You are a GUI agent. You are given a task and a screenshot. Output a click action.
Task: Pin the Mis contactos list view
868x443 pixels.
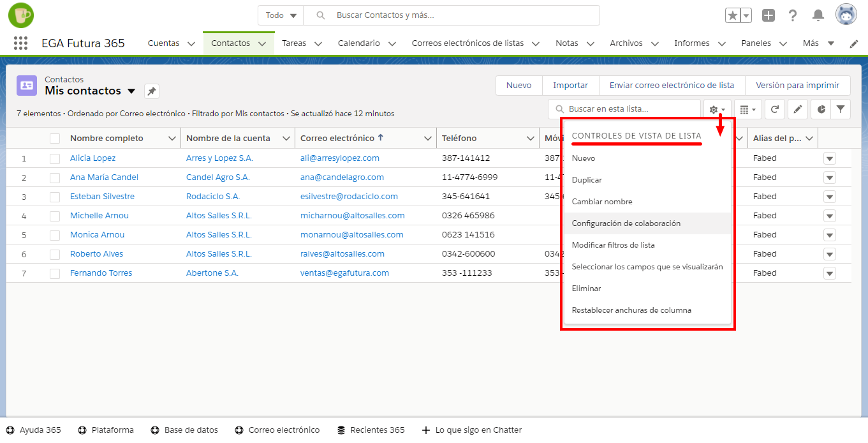[x=152, y=91]
